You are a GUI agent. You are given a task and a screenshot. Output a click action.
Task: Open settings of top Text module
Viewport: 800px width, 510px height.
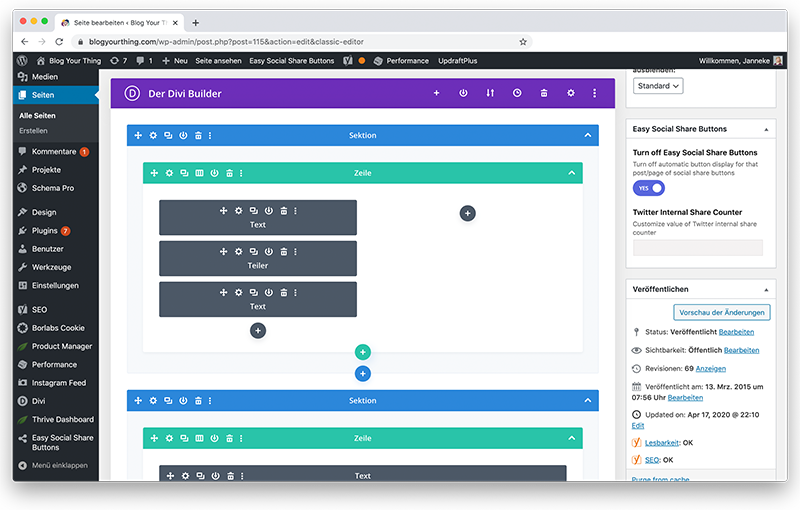tap(238, 211)
